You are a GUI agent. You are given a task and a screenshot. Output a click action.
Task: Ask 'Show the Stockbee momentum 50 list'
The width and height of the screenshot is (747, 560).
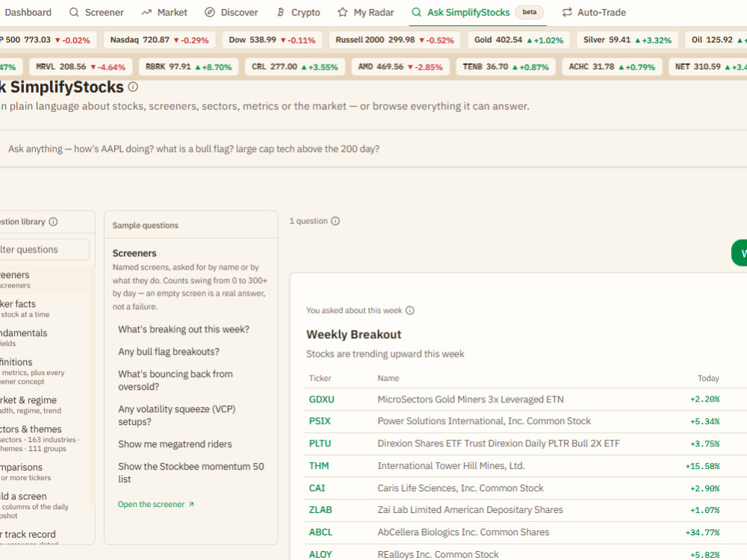tap(191, 473)
